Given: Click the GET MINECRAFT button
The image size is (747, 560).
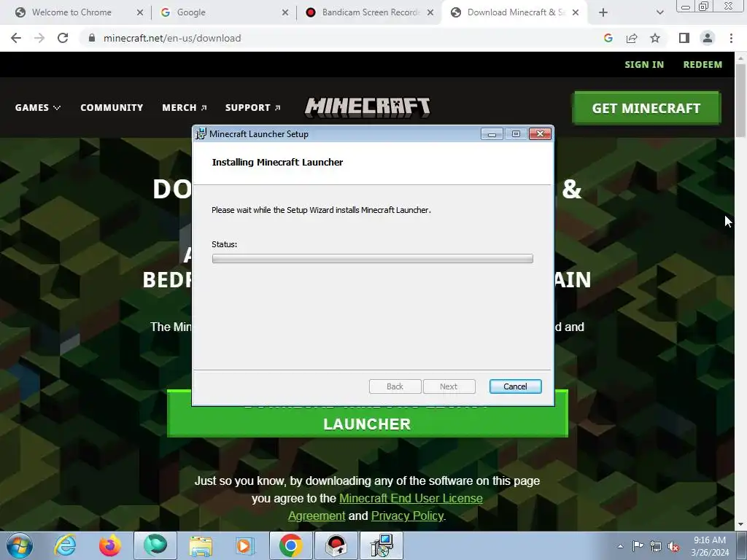Looking at the screenshot, I should tap(646, 108).
